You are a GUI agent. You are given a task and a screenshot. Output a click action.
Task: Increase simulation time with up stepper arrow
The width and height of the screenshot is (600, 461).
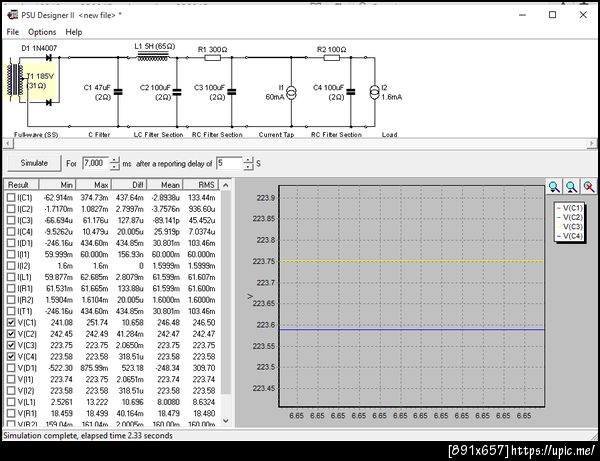[x=114, y=160]
